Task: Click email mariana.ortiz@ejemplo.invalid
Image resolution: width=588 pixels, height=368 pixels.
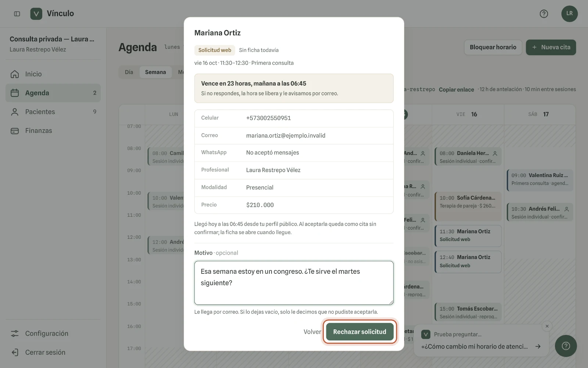Action: point(286,135)
